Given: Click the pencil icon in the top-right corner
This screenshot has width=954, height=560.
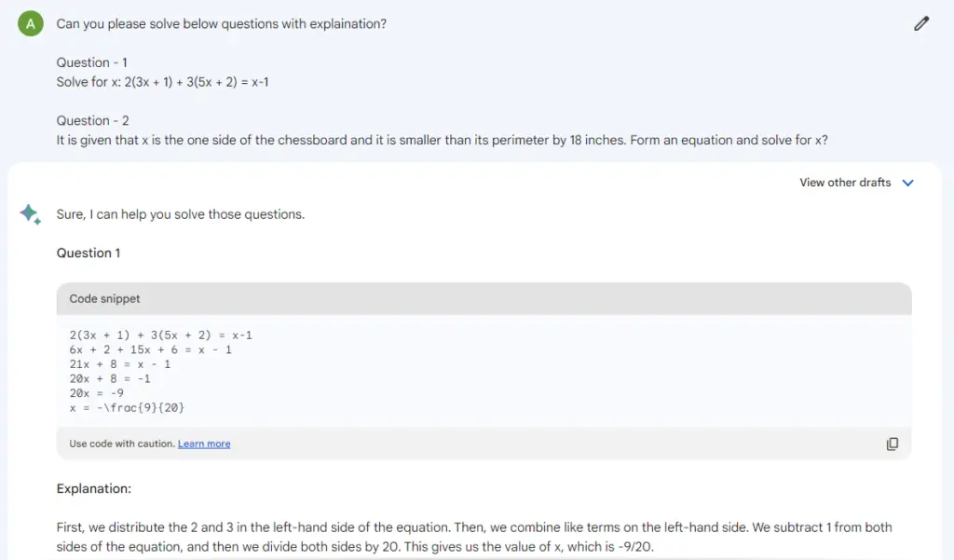Looking at the screenshot, I should 920,22.
